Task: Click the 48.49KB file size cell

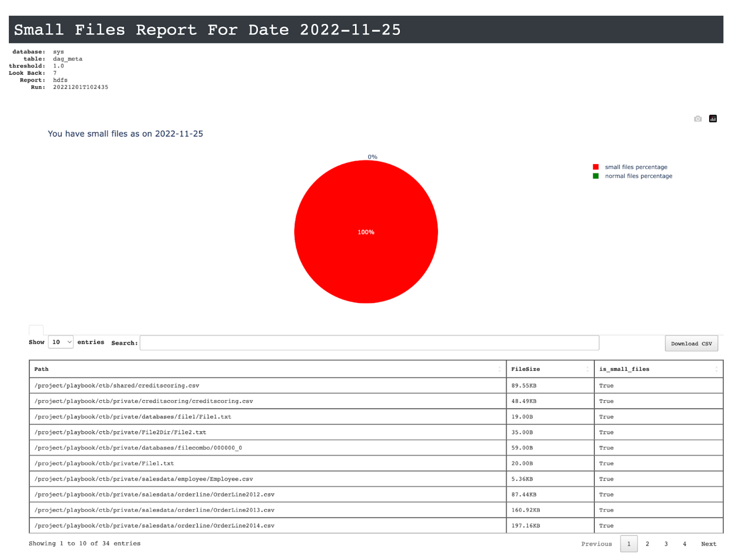Action: (550, 401)
